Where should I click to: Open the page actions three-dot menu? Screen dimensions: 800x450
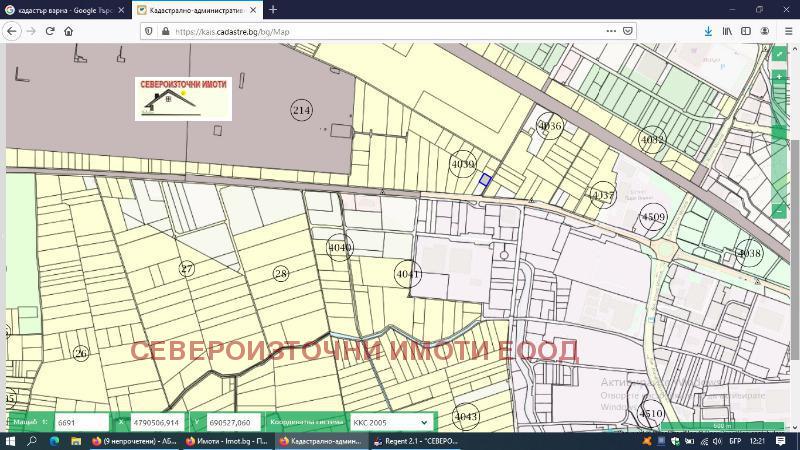click(612, 31)
